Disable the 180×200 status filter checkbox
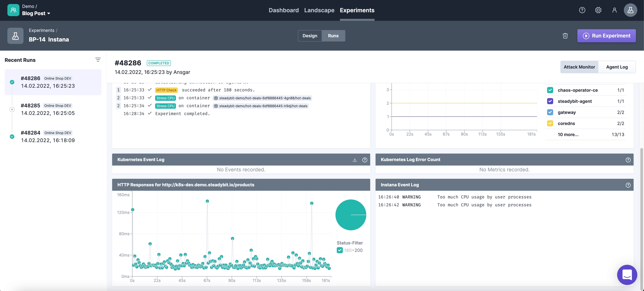Image resolution: width=644 pixels, height=291 pixels. pos(339,250)
